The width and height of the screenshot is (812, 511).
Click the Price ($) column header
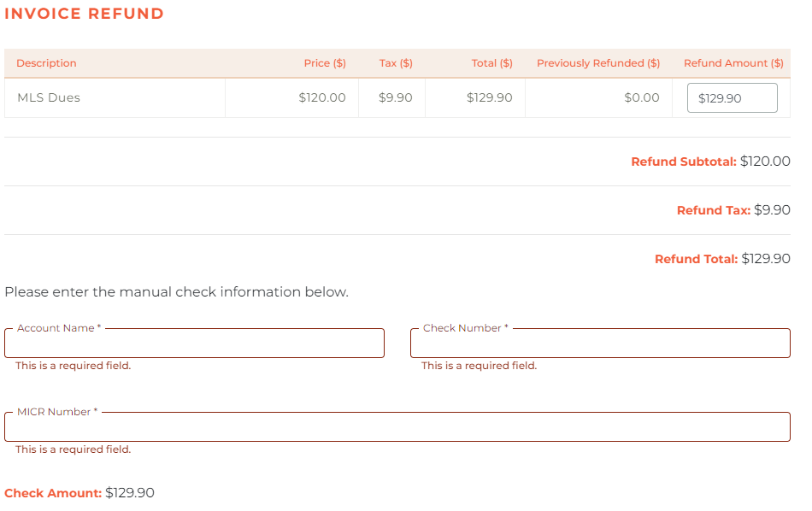(325, 63)
